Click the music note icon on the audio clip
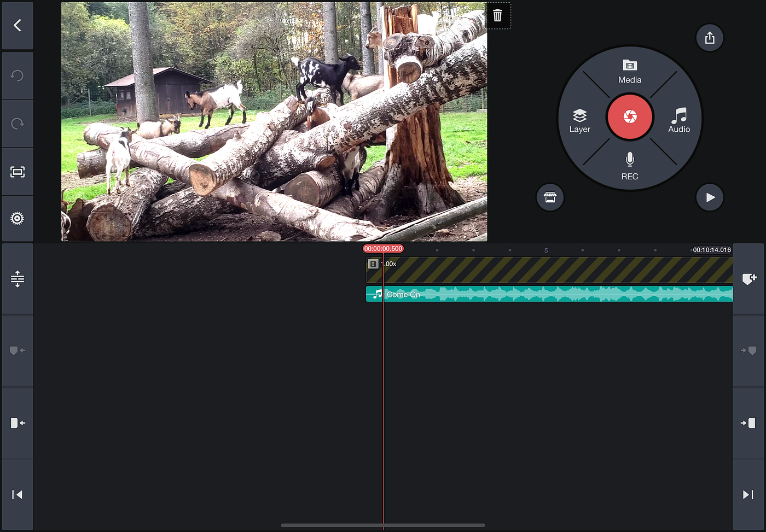The image size is (766, 532). pyautogui.click(x=377, y=294)
